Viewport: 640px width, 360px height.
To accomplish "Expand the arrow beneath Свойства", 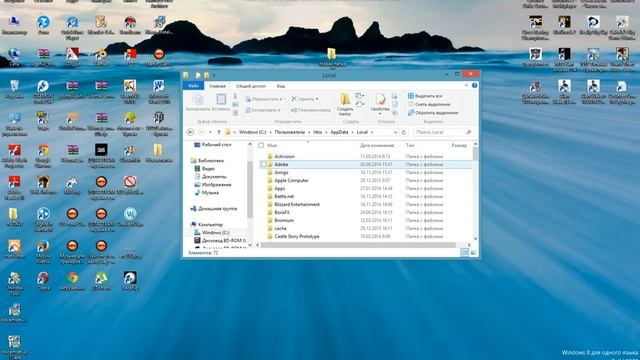I will pyautogui.click(x=380, y=114).
